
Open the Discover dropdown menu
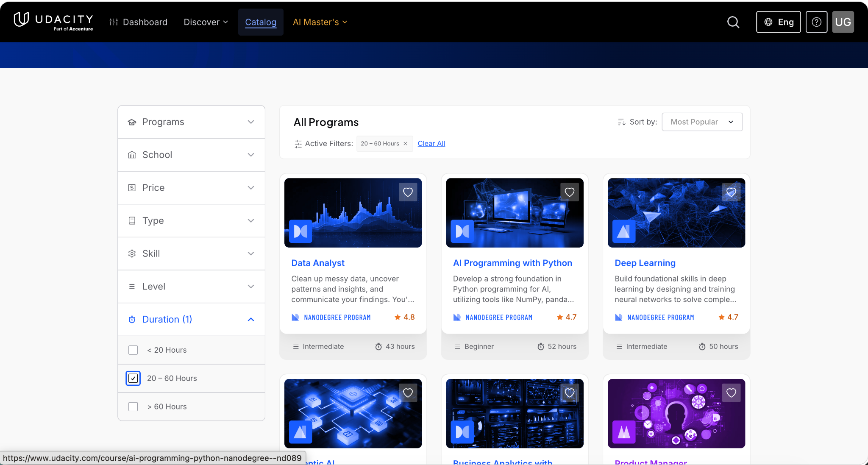pos(206,22)
